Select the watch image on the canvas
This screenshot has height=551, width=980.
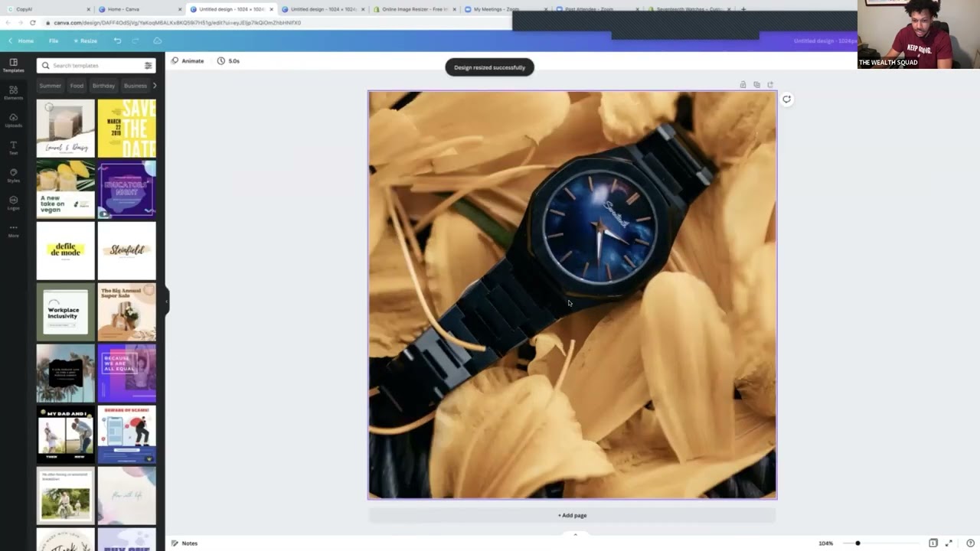572,295
